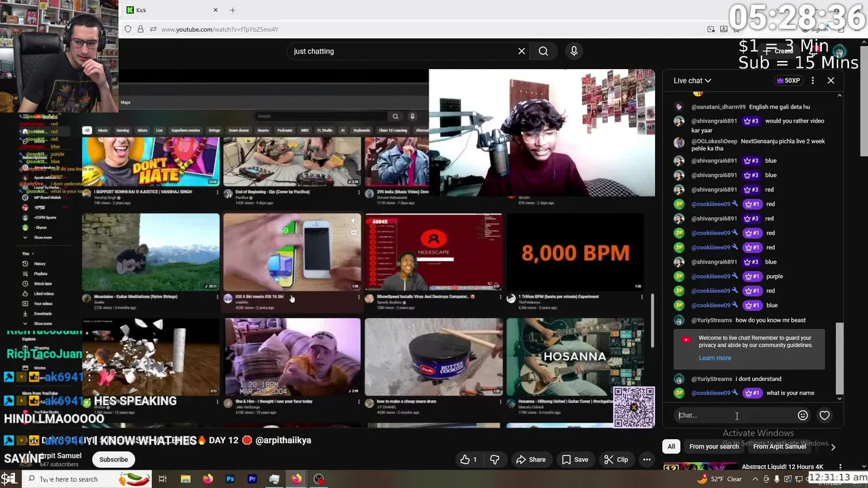
Task: Show next chips with the right chevron
Action: pyautogui.click(x=833, y=447)
